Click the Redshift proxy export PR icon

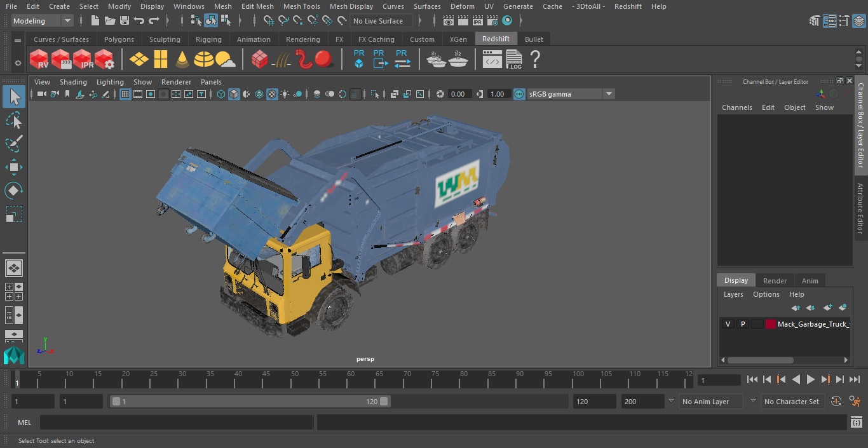(380, 58)
